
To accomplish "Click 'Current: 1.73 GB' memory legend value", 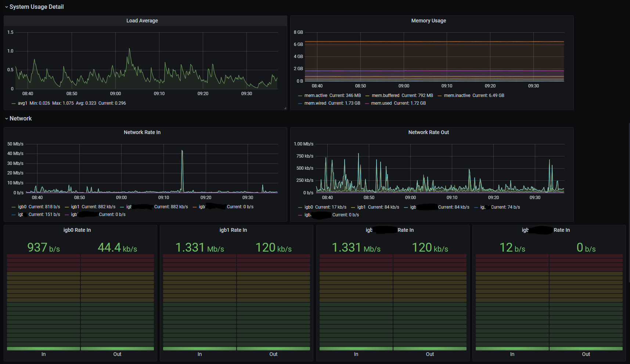I will 344,103.
